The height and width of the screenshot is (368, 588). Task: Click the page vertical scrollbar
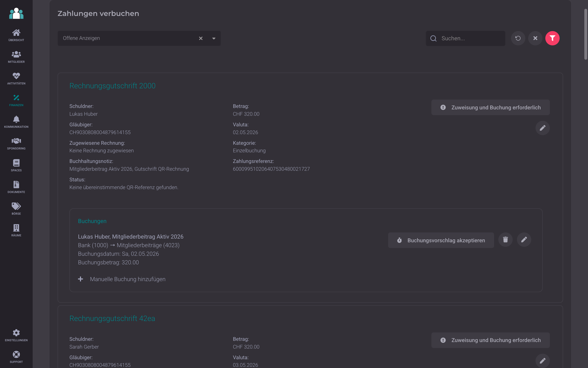[586, 34]
